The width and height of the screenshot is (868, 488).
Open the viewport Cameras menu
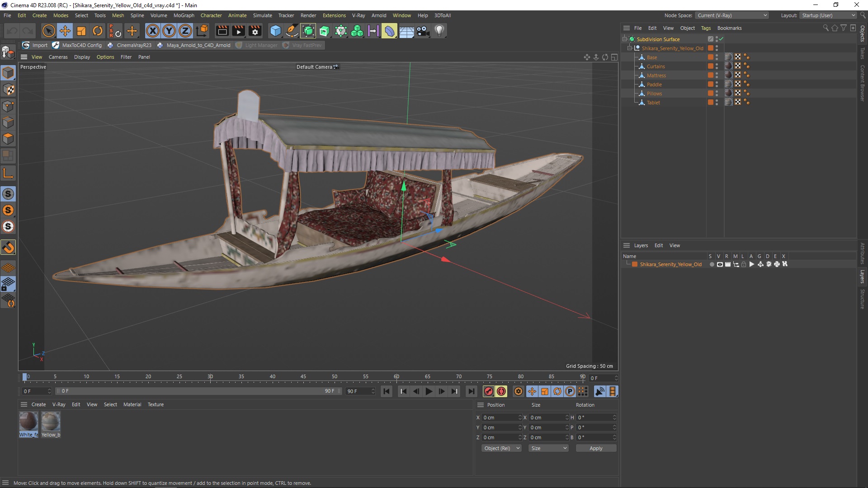[58, 57]
